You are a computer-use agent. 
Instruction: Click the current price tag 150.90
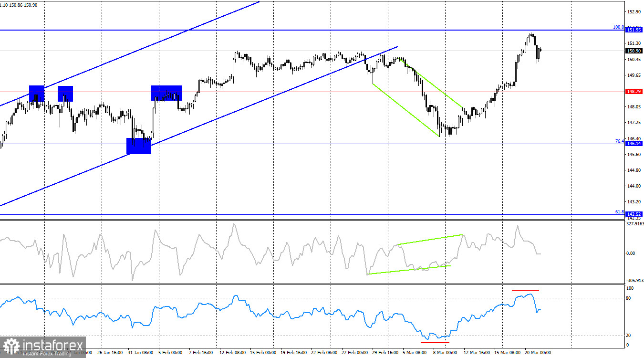pos(633,51)
